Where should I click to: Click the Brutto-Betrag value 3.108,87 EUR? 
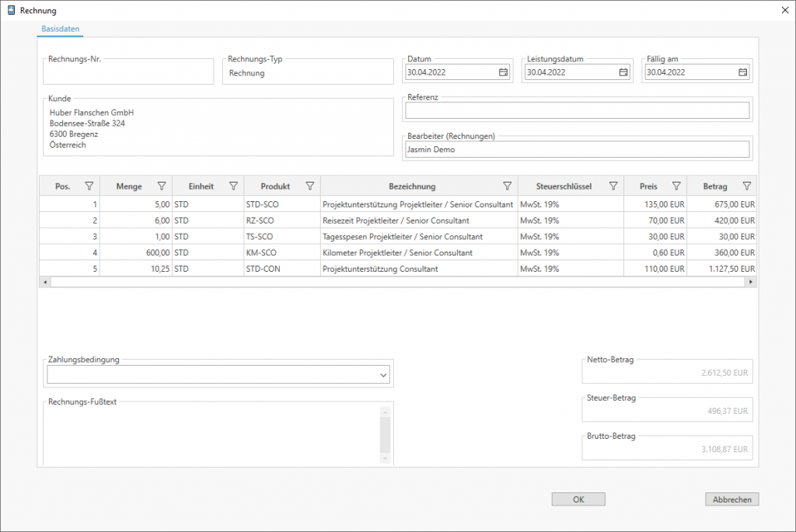pyautogui.click(x=724, y=449)
